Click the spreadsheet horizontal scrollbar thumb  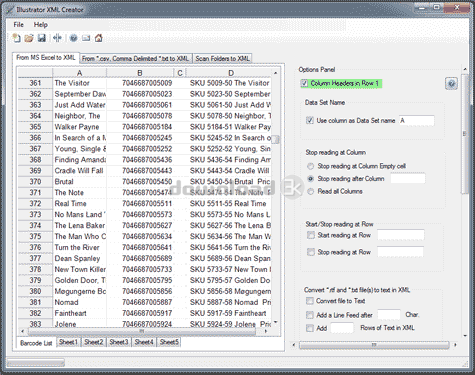point(142,331)
